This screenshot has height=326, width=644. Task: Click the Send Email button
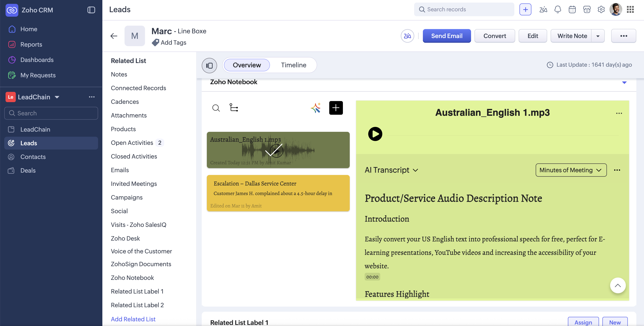pos(447,36)
